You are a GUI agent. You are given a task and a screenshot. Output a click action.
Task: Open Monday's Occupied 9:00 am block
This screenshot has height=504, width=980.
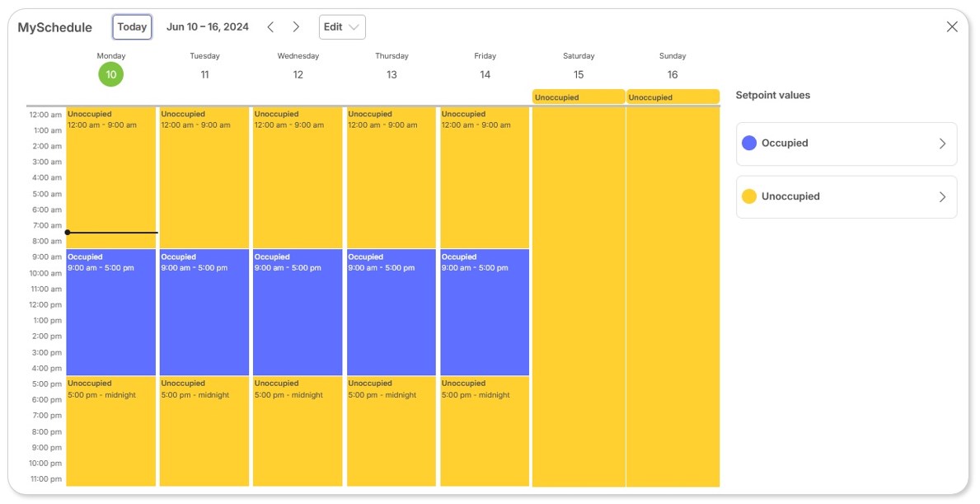click(x=110, y=313)
